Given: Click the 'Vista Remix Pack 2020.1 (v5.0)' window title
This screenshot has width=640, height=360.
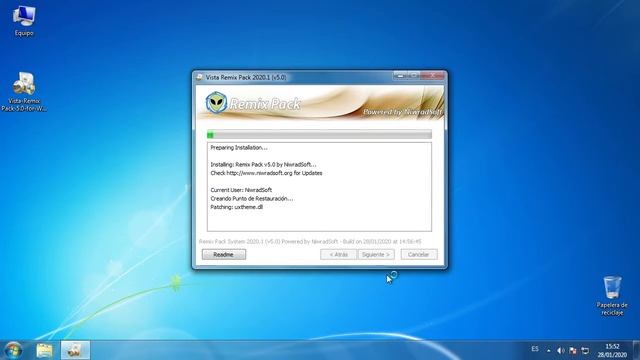Looking at the screenshot, I should tap(246, 77).
